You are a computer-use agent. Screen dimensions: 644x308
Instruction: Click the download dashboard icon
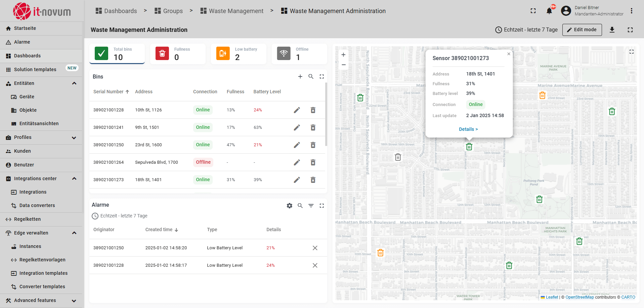pos(612,30)
